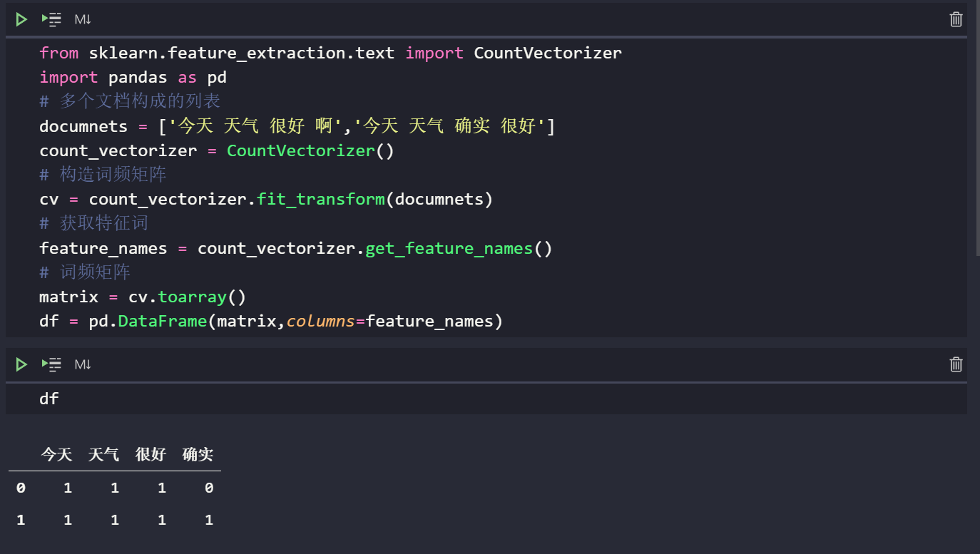Click the get_feature_names method call

click(449, 247)
